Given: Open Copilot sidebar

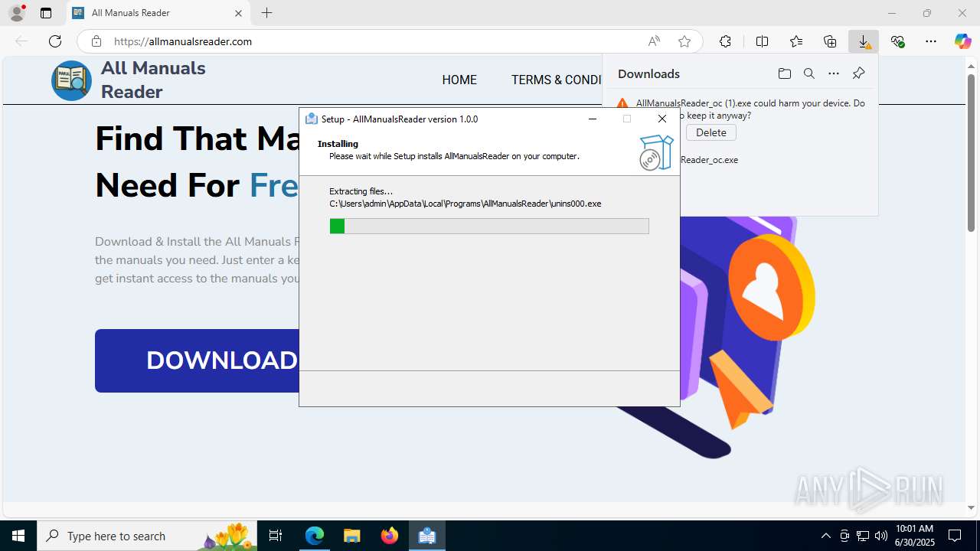Looking at the screenshot, I should 962,41.
